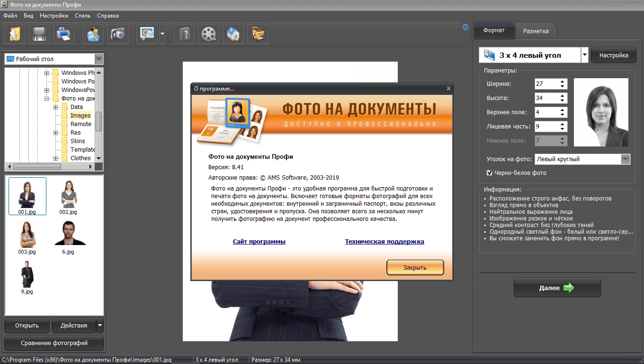Increase the Верхнее поле value
Image resolution: width=644 pixels, height=364 pixels.
[563, 110]
